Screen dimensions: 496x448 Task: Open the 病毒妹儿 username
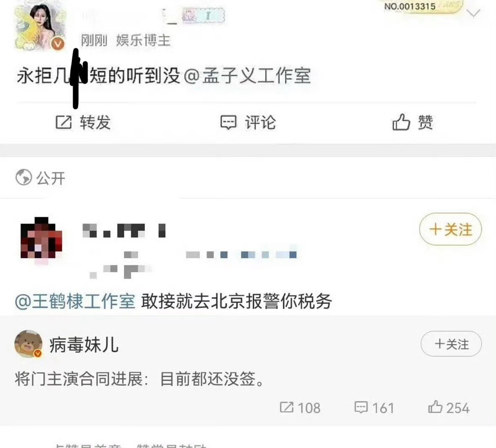point(84,344)
